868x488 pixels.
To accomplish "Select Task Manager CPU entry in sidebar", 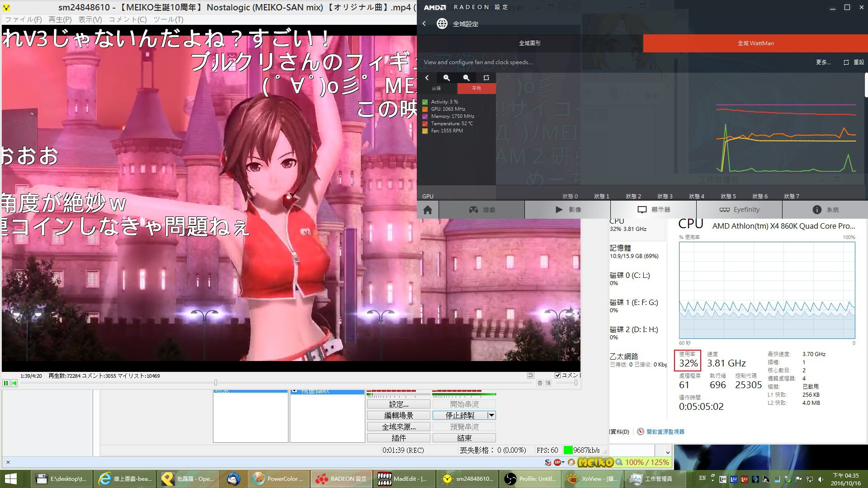I will (637, 225).
